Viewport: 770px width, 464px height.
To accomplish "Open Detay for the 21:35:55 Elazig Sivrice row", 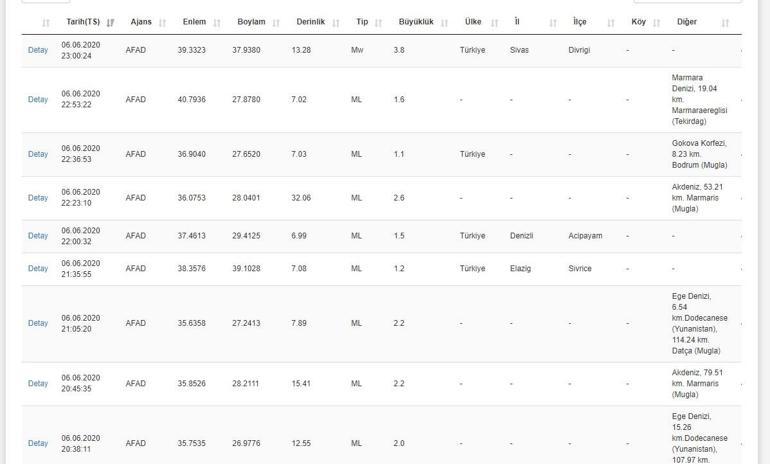I will click(x=38, y=269).
